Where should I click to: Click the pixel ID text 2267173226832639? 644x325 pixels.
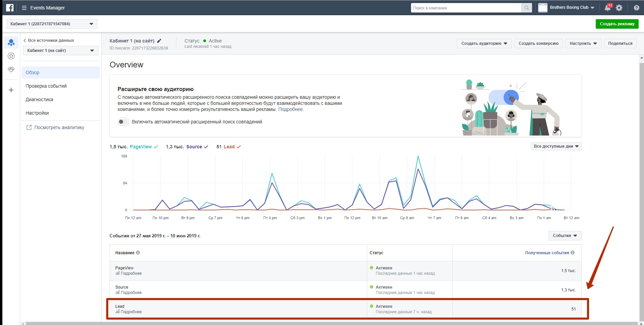(x=150, y=48)
